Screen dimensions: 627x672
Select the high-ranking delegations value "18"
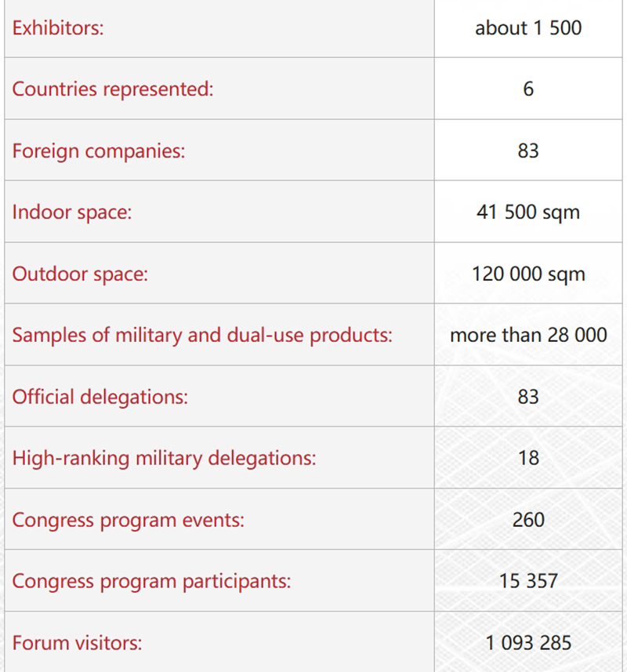coord(528,458)
